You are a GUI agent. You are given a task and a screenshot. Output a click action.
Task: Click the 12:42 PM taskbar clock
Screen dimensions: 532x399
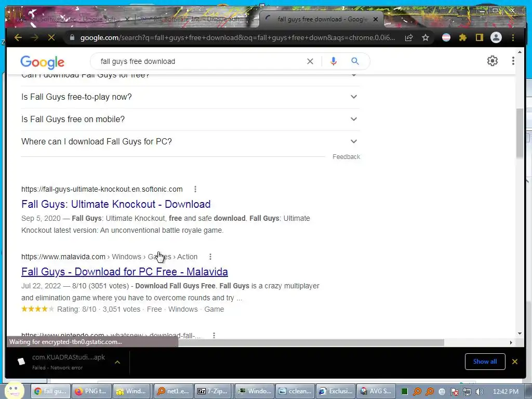click(506, 392)
